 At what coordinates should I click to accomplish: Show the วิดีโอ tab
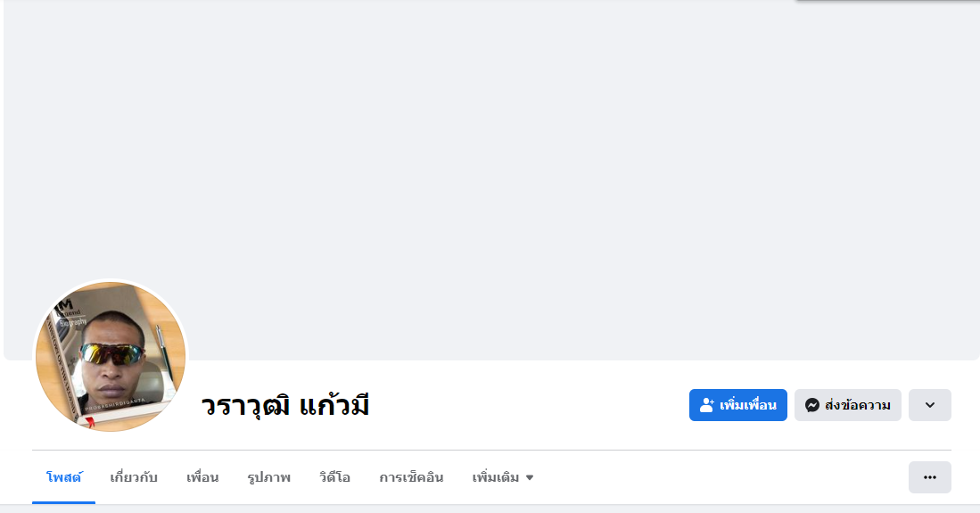coord(334,477)
